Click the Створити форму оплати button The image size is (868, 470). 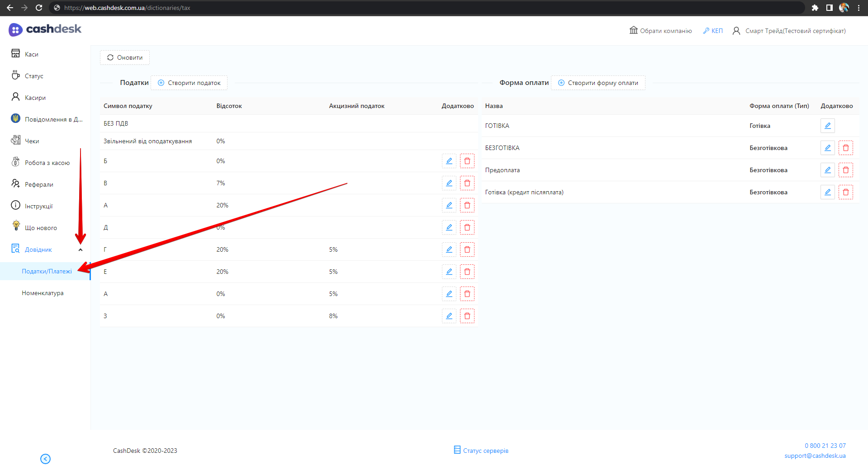pyautogui.click(x=598, y=83)
